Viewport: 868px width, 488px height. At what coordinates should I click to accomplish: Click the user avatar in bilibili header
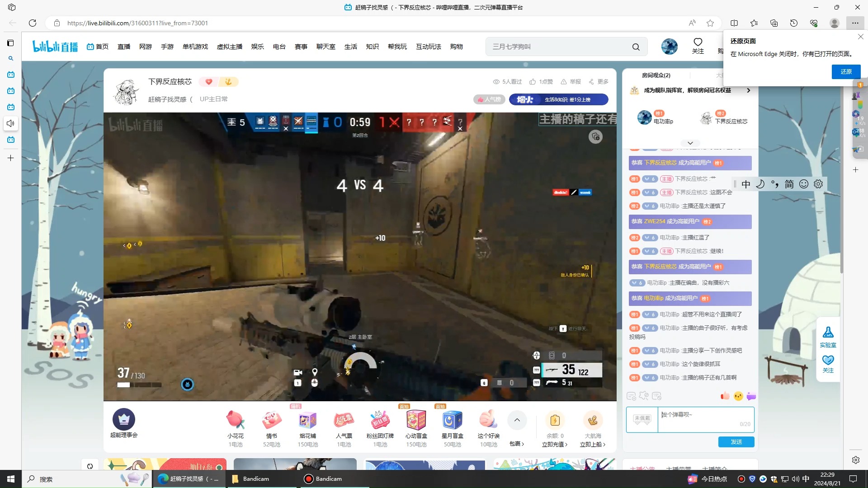click(x=670, y=47)
